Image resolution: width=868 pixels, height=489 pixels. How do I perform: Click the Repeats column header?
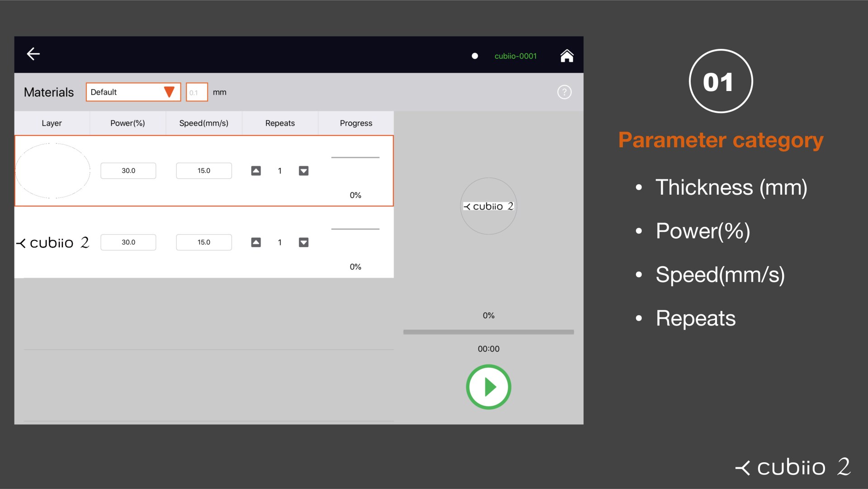tap(280, 123)
